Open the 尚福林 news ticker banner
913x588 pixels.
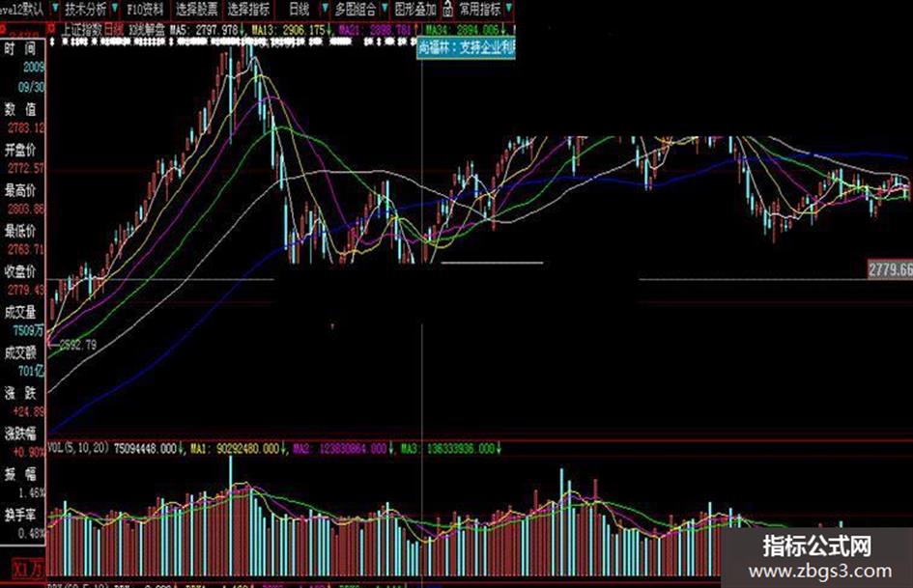(467, 47)
